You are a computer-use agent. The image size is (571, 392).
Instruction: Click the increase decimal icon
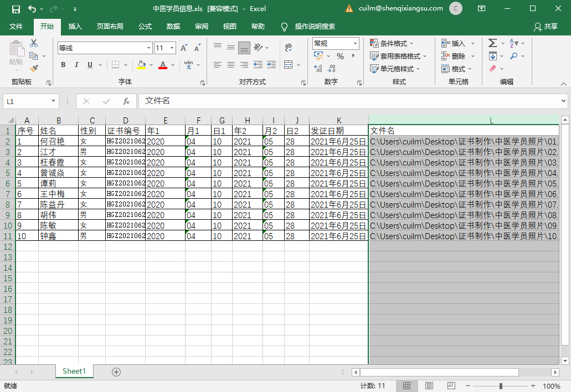[318, 69]
